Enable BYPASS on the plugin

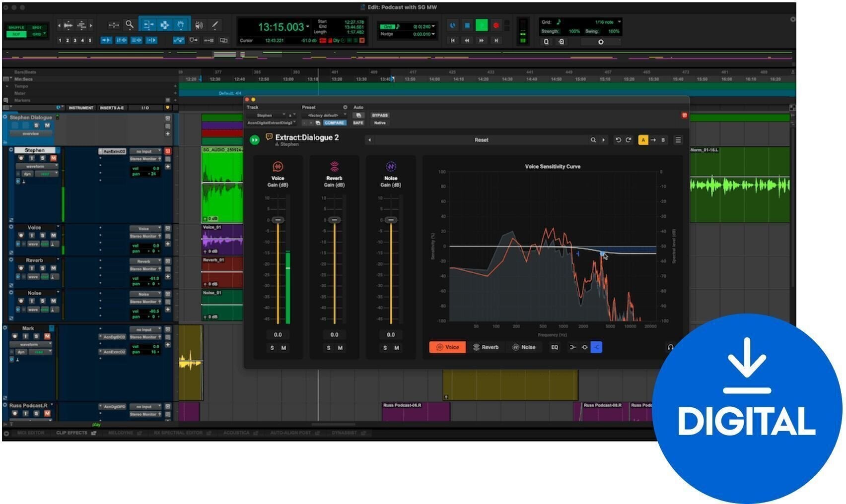[381, 115]
